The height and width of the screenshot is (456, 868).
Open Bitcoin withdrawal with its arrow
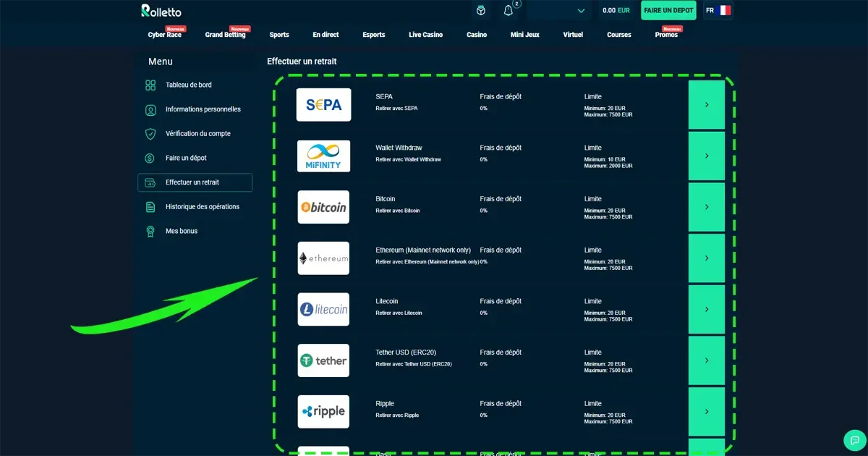(x=706, y=207)
